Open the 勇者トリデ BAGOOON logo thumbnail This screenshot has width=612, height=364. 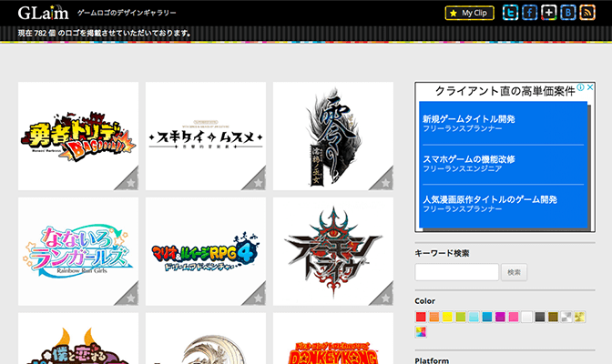78,136
